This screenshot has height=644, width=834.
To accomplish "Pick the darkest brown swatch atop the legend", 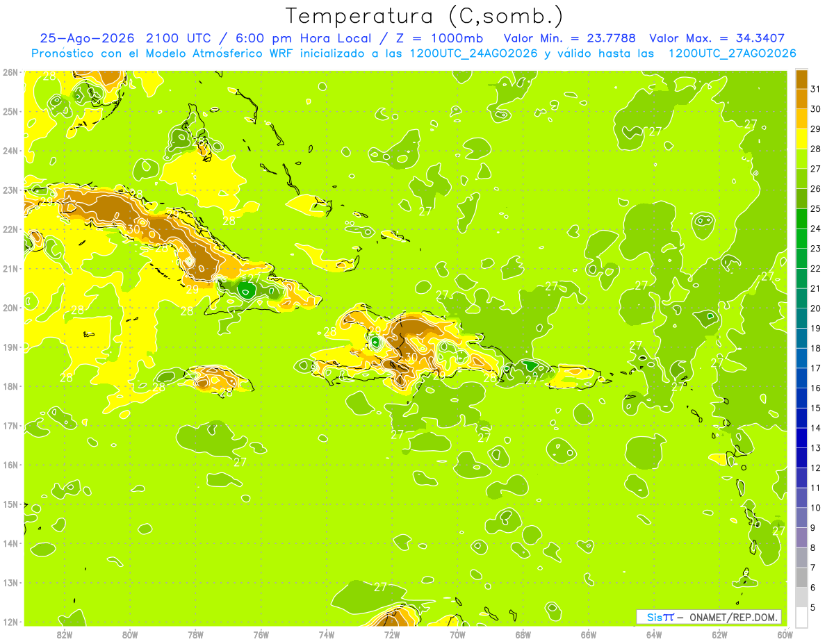I will point(801,80).
